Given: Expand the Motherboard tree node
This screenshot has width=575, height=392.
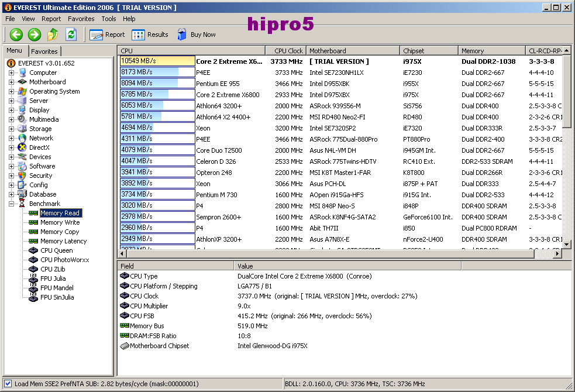Looking at the screenshot, I should 11,82.
